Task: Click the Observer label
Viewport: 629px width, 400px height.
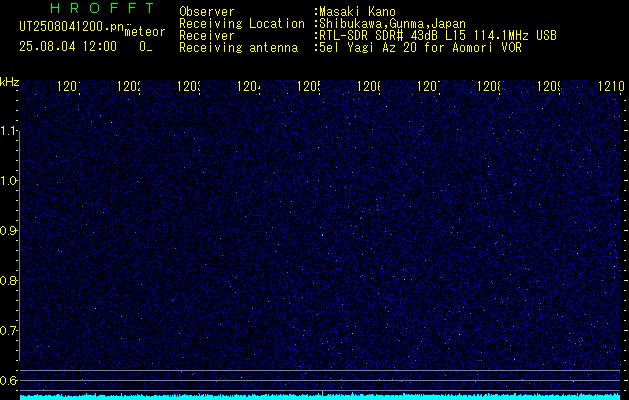Action: click(207, 11)
